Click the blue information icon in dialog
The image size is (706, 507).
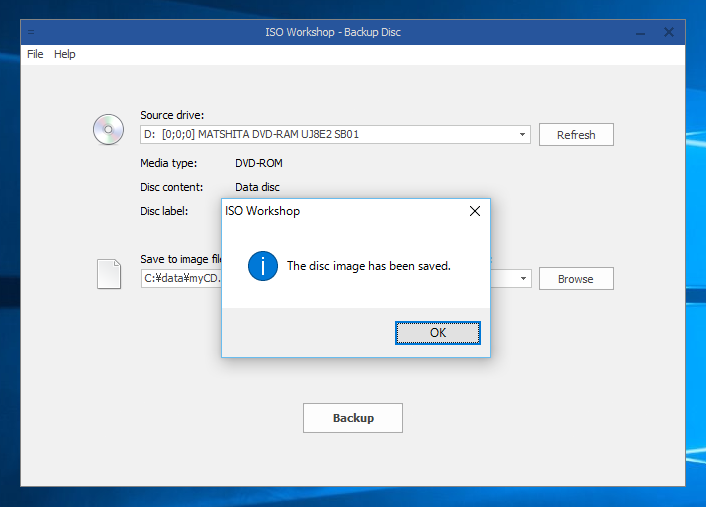tap(262, 266)
